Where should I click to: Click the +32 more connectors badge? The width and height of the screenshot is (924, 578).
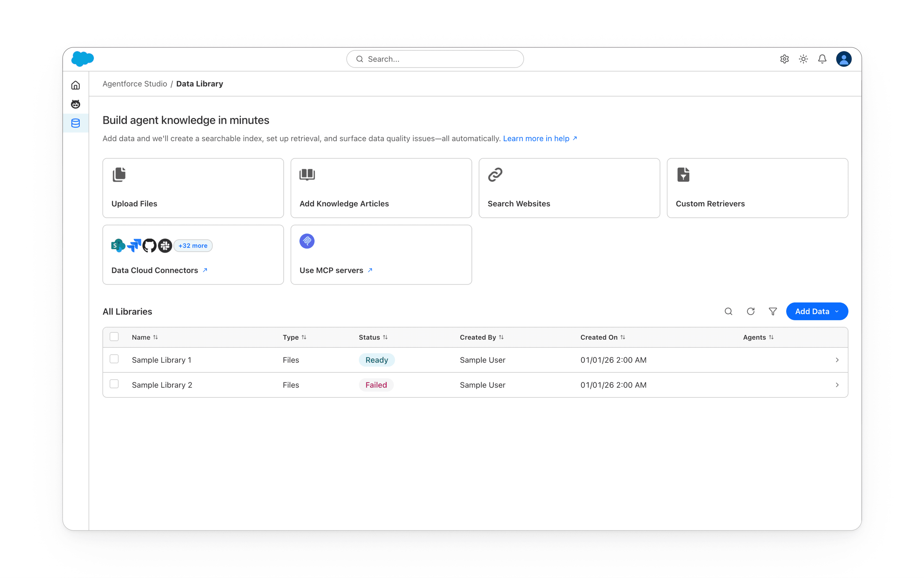pyautogui.click(x=193, y=245)
